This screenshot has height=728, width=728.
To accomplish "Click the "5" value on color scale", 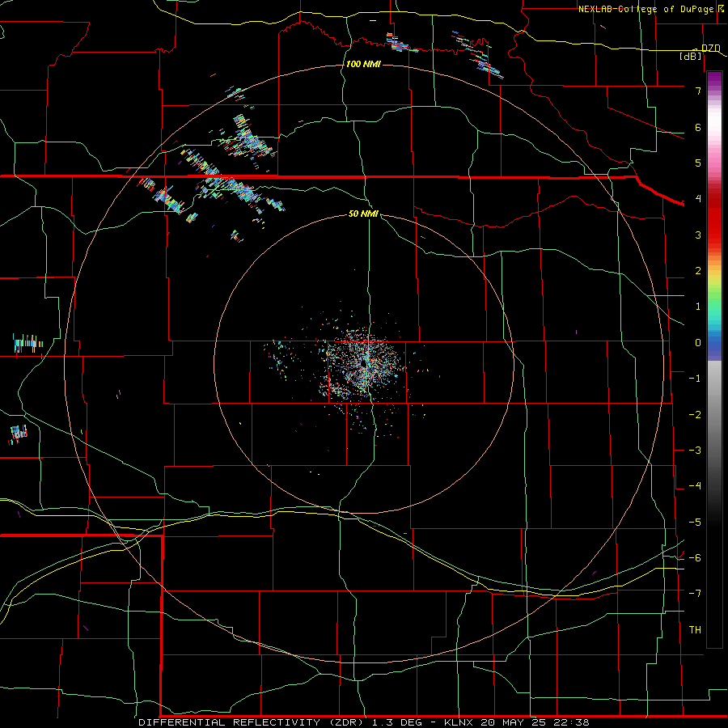I will pos(698,163).
